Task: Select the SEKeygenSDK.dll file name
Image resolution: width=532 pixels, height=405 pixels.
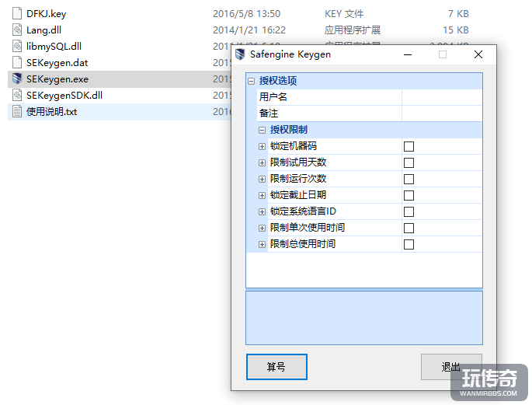Action: 64,95
